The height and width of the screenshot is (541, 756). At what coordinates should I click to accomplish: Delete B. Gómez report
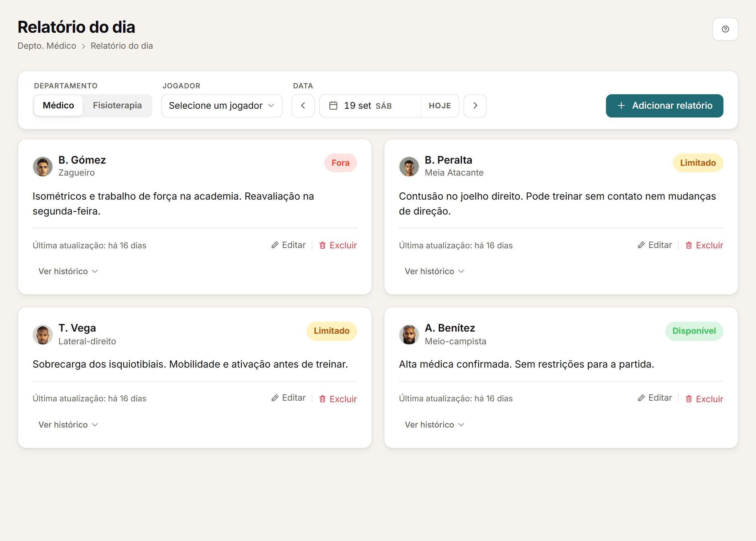(338, 245)
